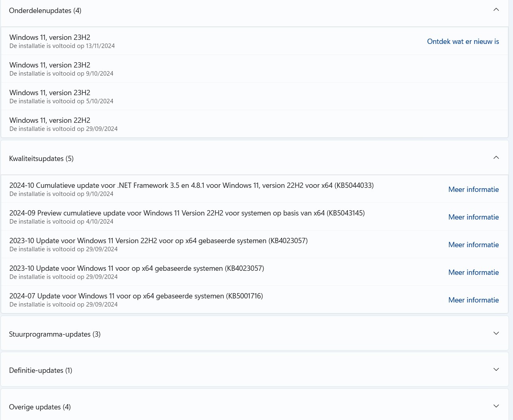Open Meer informatie link for KB5001716
Screen dimensions: 513x420
click(473, 300)
